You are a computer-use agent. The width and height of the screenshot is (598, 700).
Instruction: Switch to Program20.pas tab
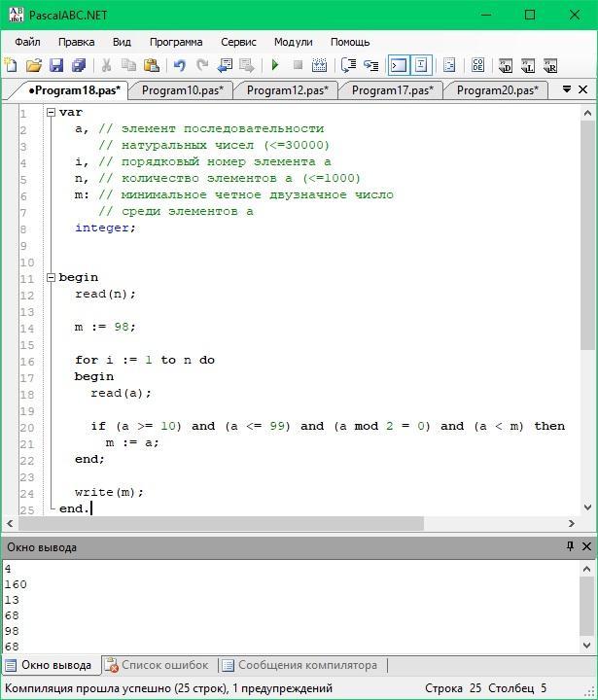click(x=497, y=90)
